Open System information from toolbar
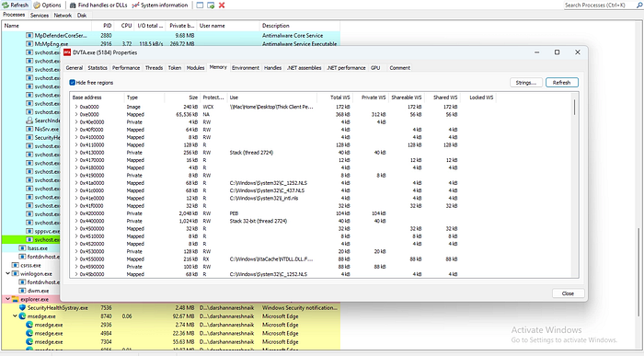The height and width of the screenshot is (356, 644). coord(160,6)
